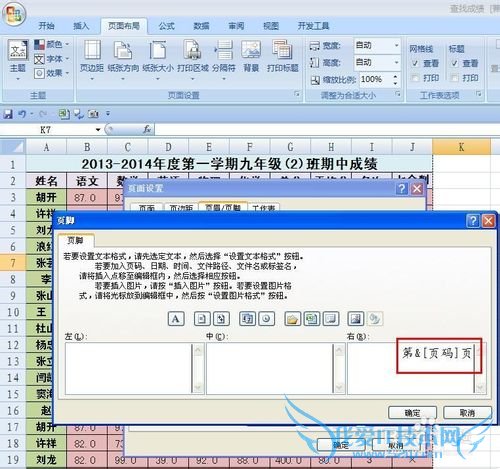Switch to the 插入 ribbon tab

tap(81, 26)
